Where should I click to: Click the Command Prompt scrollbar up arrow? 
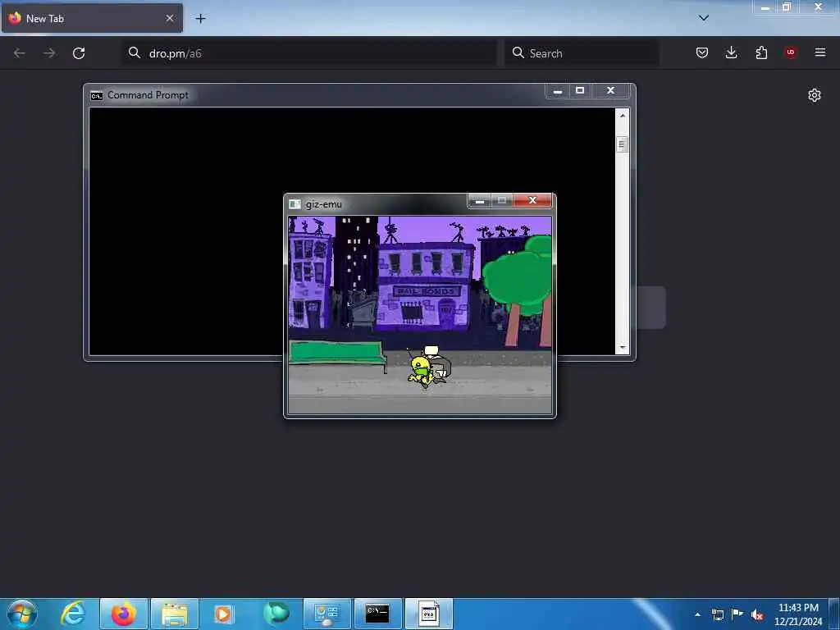(622, 115)
